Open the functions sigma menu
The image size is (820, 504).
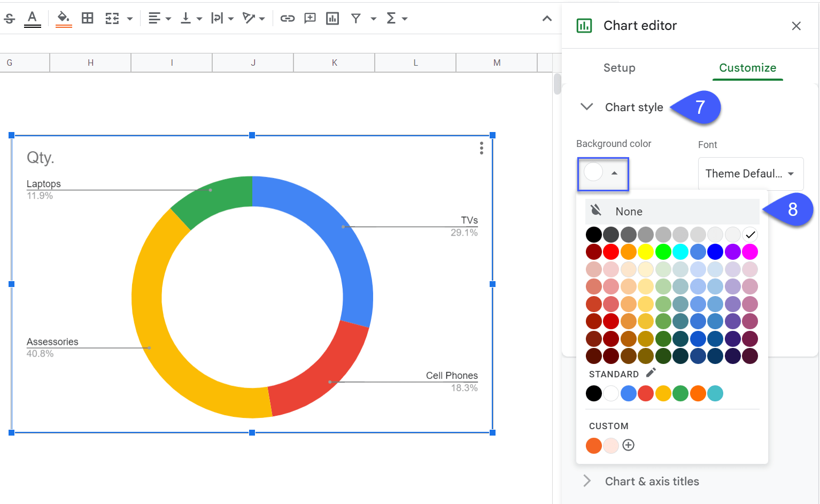click(397, 19)
